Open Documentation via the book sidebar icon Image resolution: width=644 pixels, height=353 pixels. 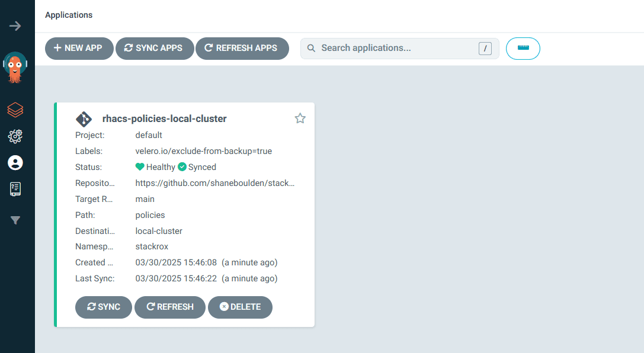coord(15,189)
